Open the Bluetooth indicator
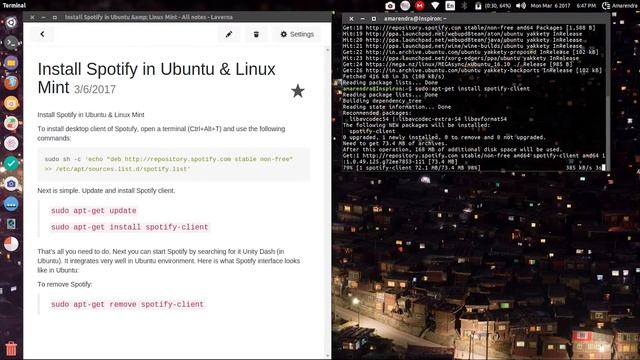 (464, 6)
